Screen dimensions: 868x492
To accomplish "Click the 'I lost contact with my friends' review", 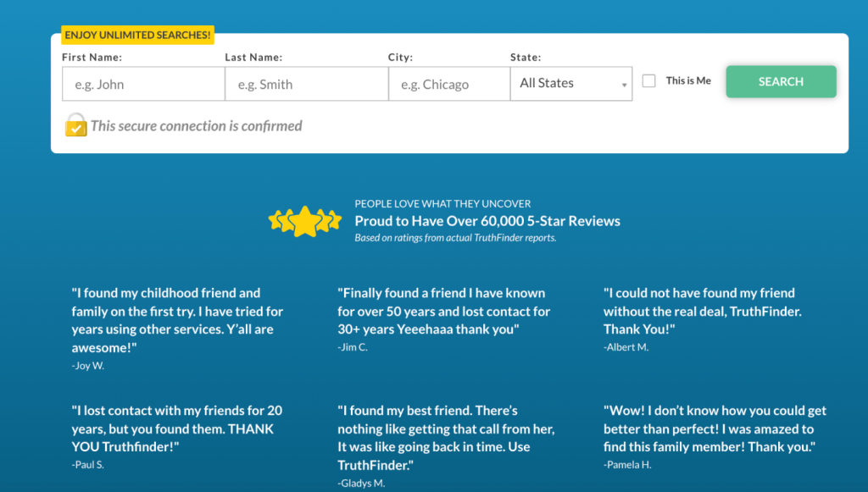I will 177,428.
